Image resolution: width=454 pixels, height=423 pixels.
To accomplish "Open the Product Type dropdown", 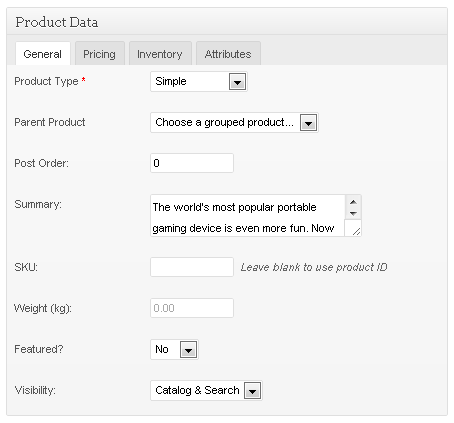I will tap(199, 81).
